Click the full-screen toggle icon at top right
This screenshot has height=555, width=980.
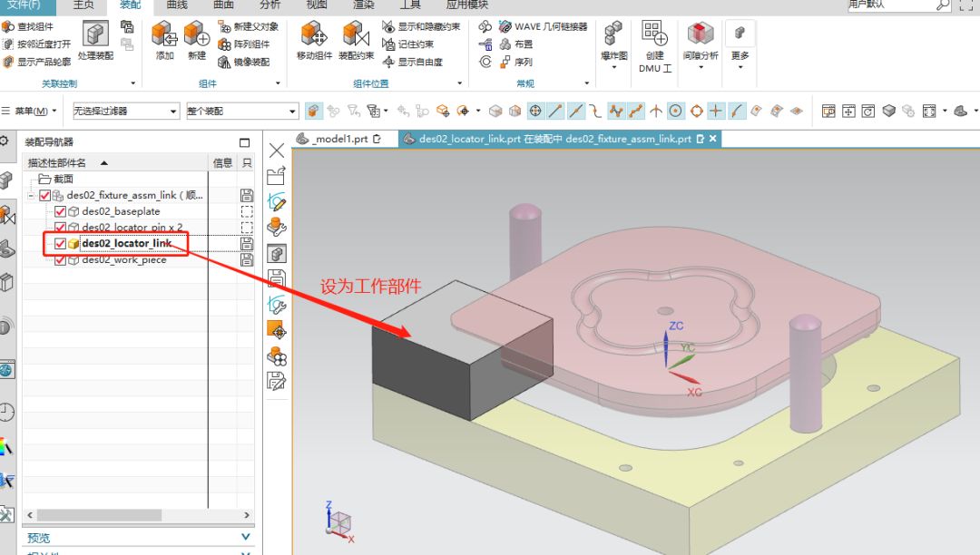pyautogui.click(x=966, y=5)
